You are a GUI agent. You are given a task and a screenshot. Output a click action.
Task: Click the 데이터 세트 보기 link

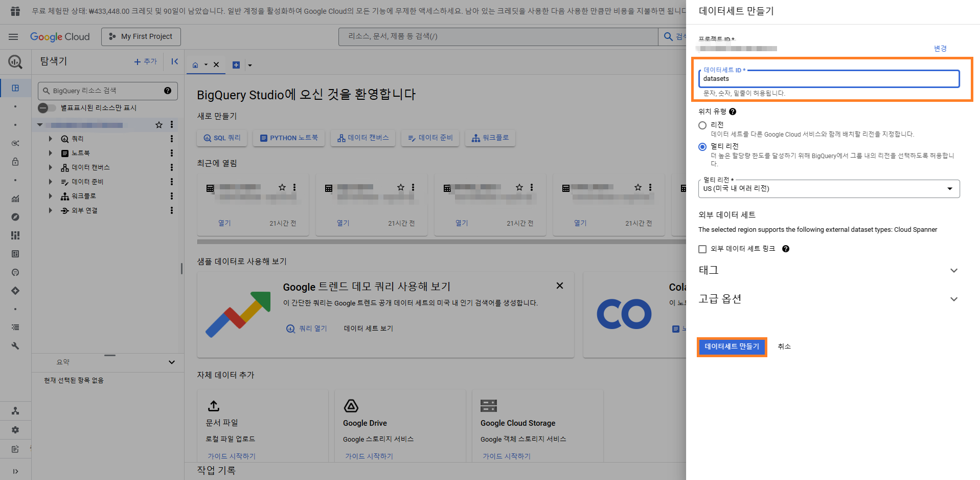(369, 329)
